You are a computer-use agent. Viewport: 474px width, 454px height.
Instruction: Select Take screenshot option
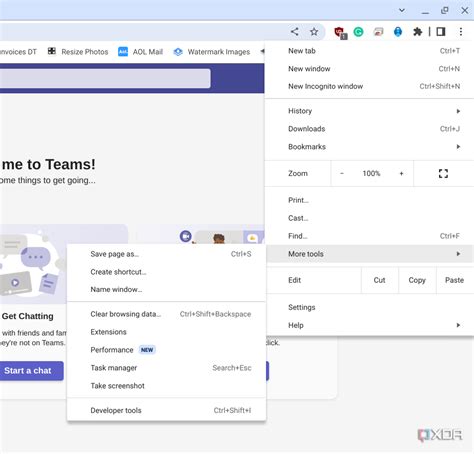point(166,386)
